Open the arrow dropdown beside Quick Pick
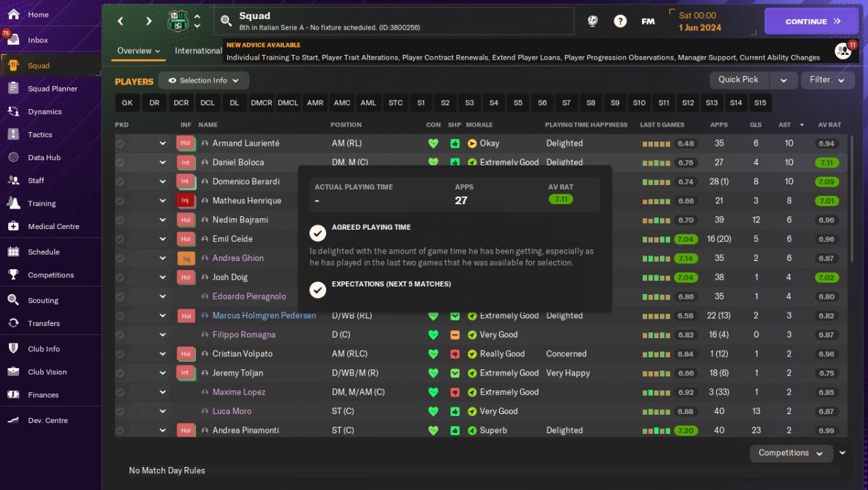Image resolution: width=868 pixels, height=490 pixels. 784,80
